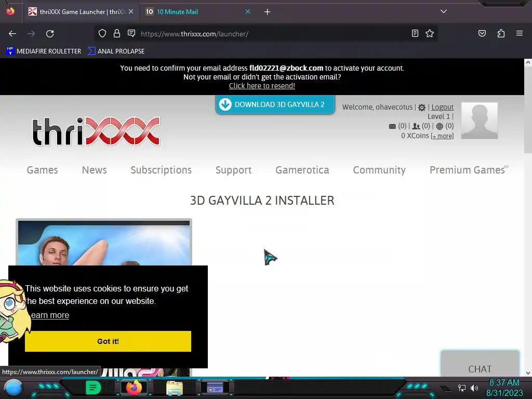Open the Start orb on taskbar
The image size is (532, 399).
(13, 388)
